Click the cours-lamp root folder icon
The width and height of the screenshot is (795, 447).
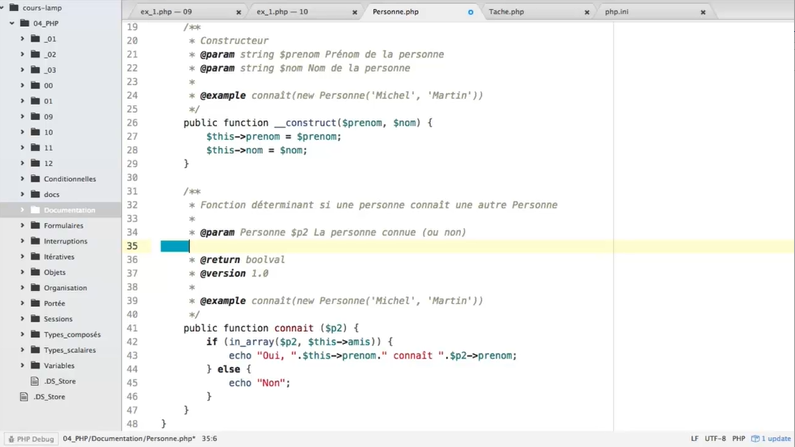[x=14, y=7]
